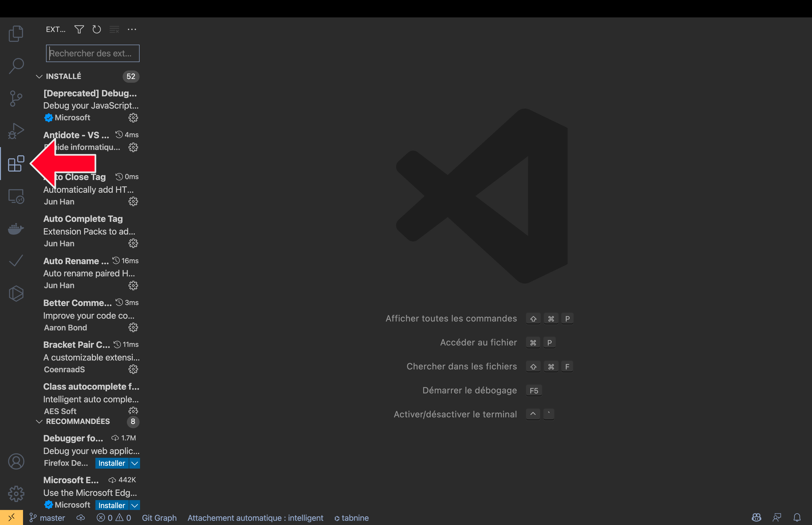Image resolution: width=812 pixels, height=525 pixels.
Task: Open Manage gear for Bracket Pair Colorizer
Action: [x=133, y=369]
